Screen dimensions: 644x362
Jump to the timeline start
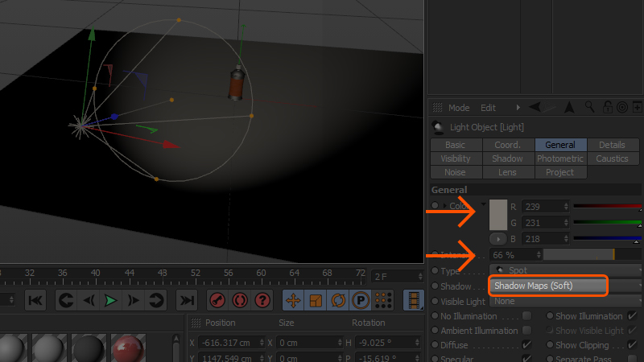[35, 300]
